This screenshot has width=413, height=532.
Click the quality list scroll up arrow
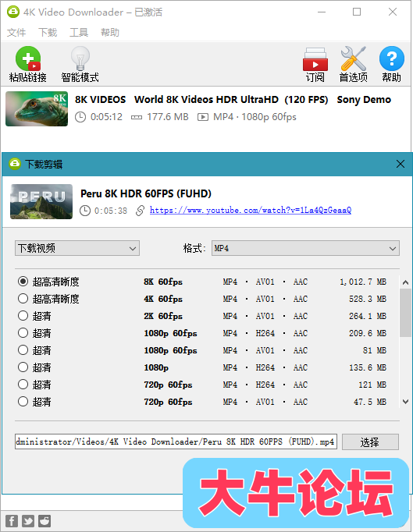(405, 282)
